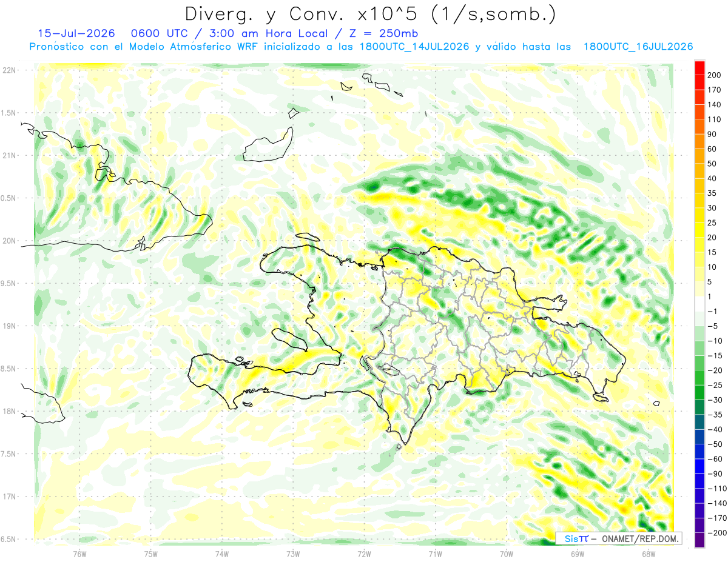The height and width of the screenshot is (562, 728).
Task: Click the valid-until time "1800UTC_16JUL2026"
Action: point(638,47)
